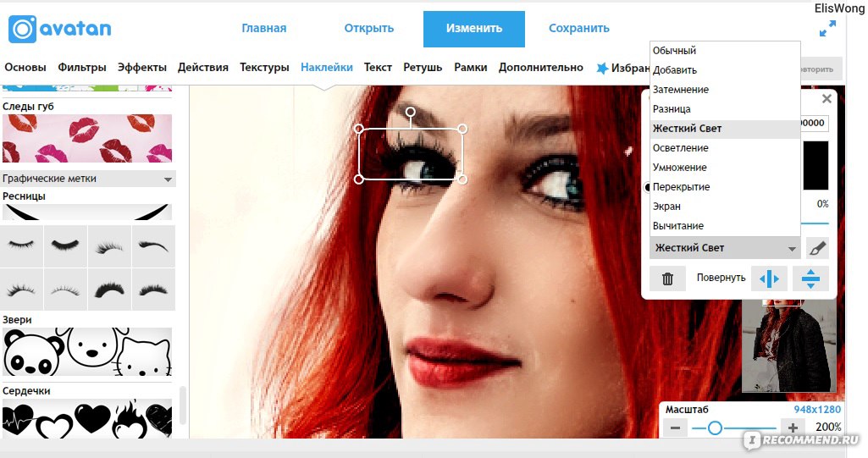Image resolution: width=868 pixels, height=458 pixels.
Task: Switch to the Основы toolbar section
Action: (25, 68)
